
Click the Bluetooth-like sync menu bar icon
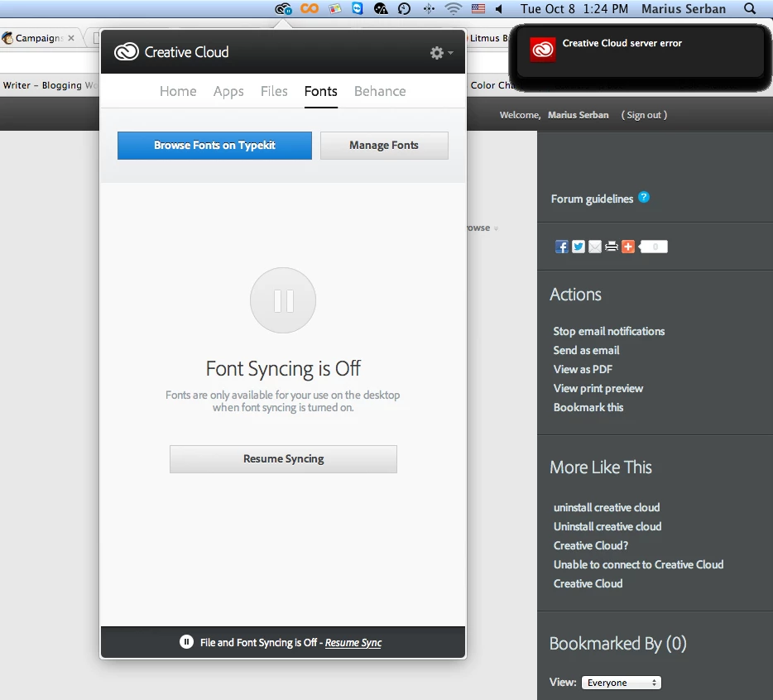pyautogui.click(x=429, y=8)
